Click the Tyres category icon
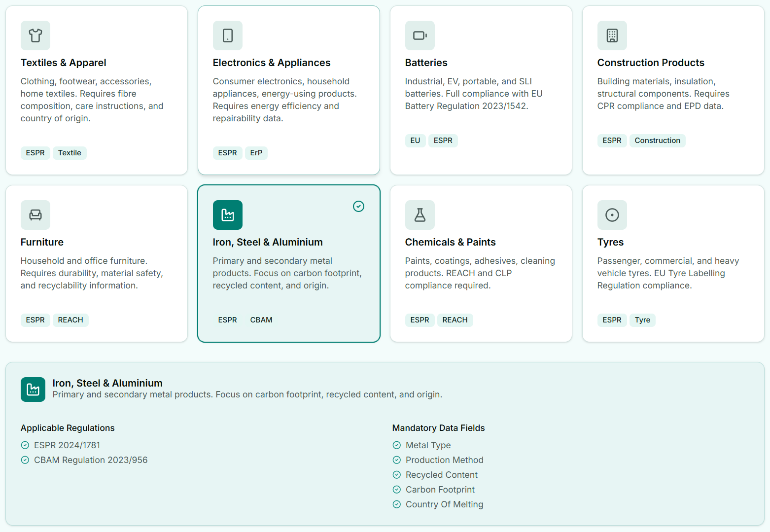 (612, 215)
